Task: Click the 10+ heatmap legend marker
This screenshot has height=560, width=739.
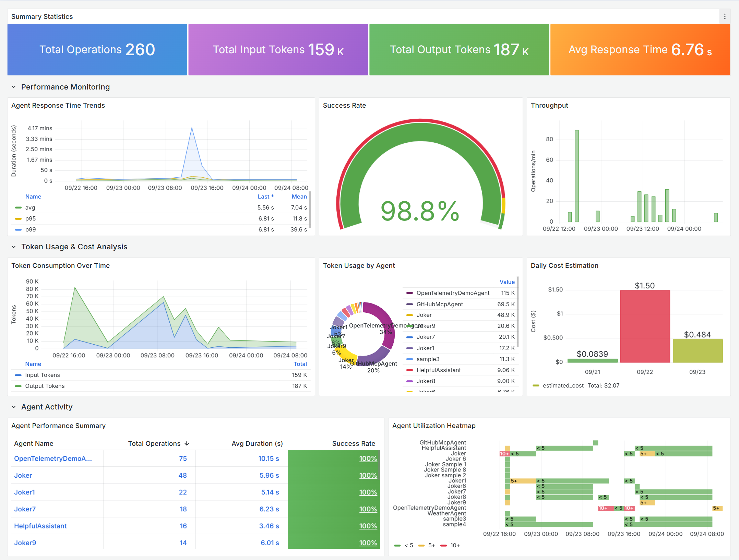Action: point(443,546)
